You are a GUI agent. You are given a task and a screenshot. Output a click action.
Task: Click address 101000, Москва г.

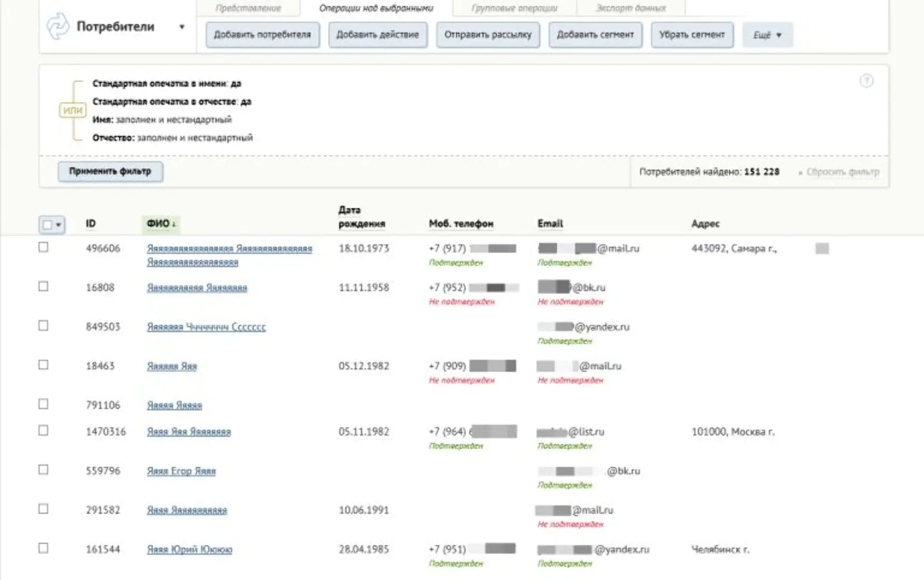pyautogui.click(x=733, y=432)
